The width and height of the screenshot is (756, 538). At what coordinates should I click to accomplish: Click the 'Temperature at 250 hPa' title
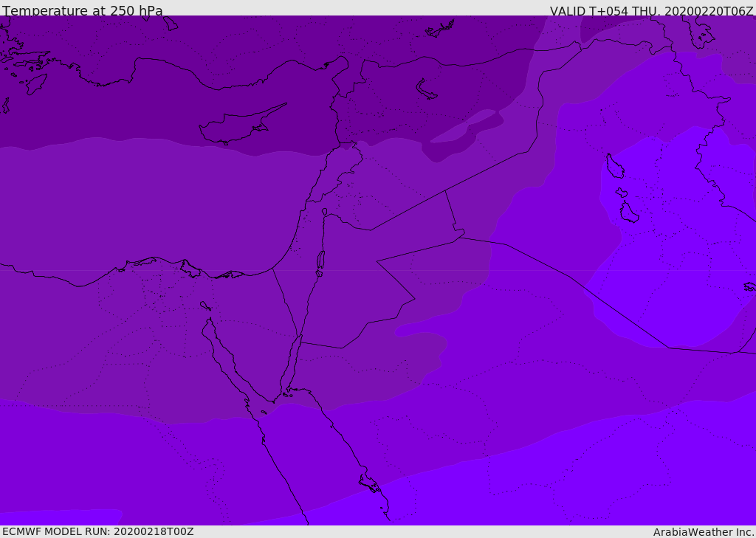click(x=83, y=10)
